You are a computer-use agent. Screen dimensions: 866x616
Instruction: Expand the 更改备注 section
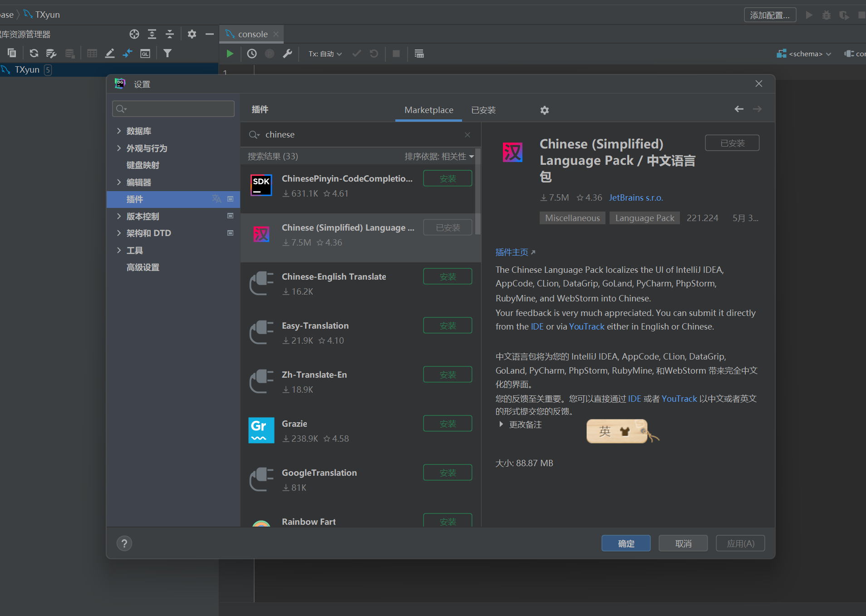(501, 424)
